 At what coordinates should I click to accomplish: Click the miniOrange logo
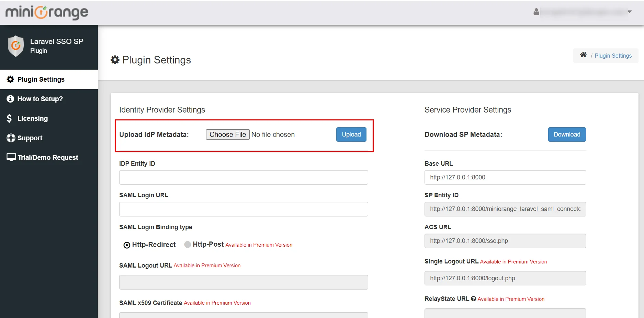tap(47, 12)
